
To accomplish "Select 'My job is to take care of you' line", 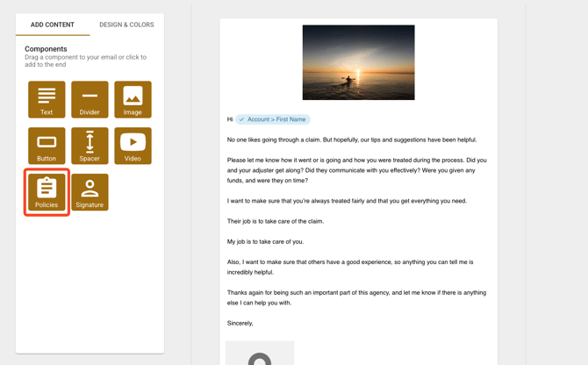I will 265,241.
